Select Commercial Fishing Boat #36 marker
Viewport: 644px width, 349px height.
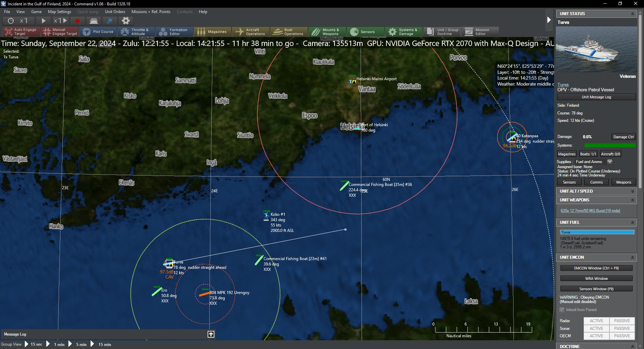(x=344, y=186)
